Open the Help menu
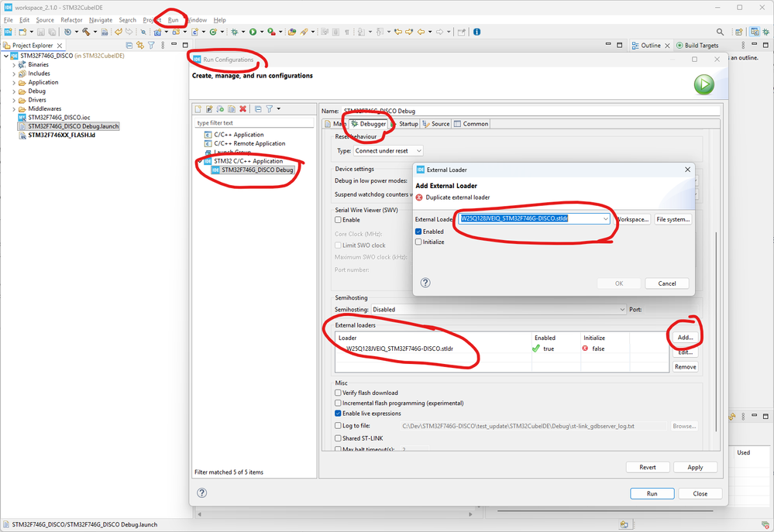 tap(220, 20)
